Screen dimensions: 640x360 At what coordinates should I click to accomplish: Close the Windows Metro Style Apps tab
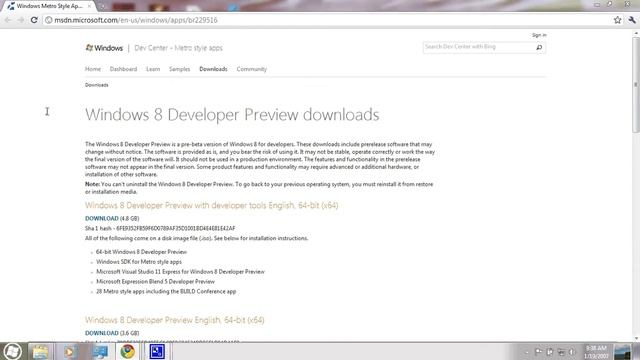tap(89, 6)
